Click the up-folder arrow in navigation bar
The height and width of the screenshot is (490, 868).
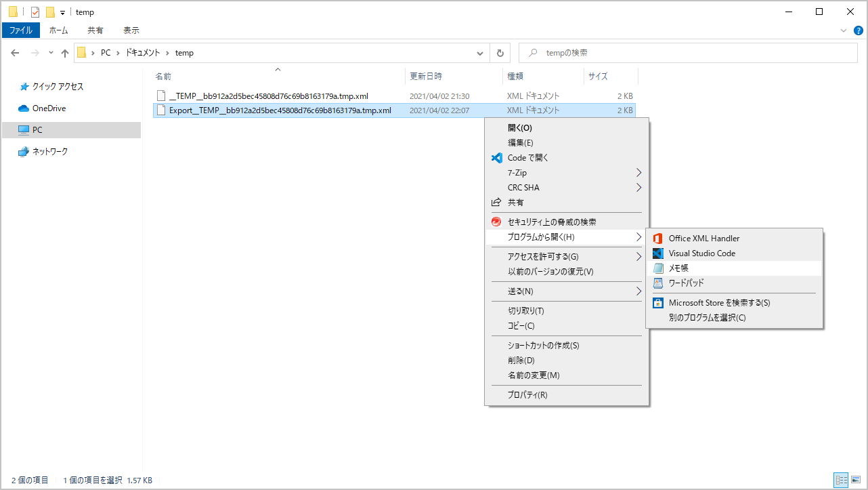pos(65,53)
